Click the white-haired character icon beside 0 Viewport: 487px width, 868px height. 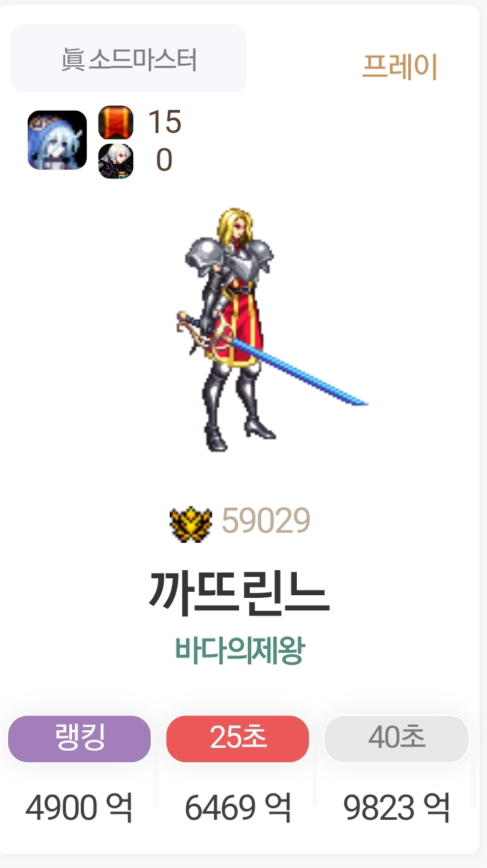click(116, 162)
